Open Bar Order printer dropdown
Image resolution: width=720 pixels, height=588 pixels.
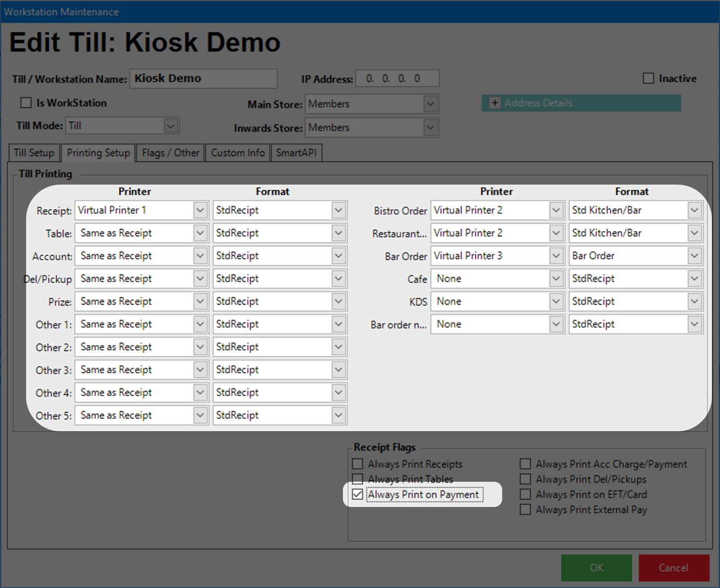[x=556, y=256]
